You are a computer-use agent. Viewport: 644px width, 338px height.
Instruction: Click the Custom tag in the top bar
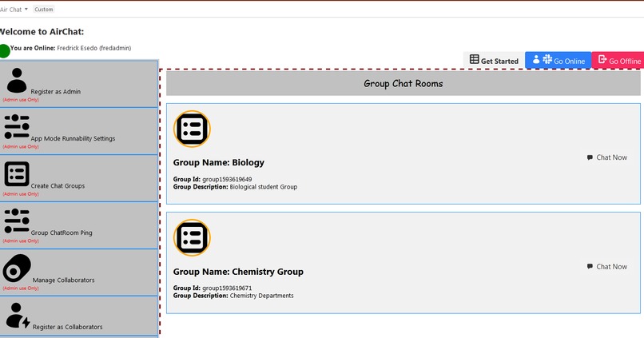[43, 10]
